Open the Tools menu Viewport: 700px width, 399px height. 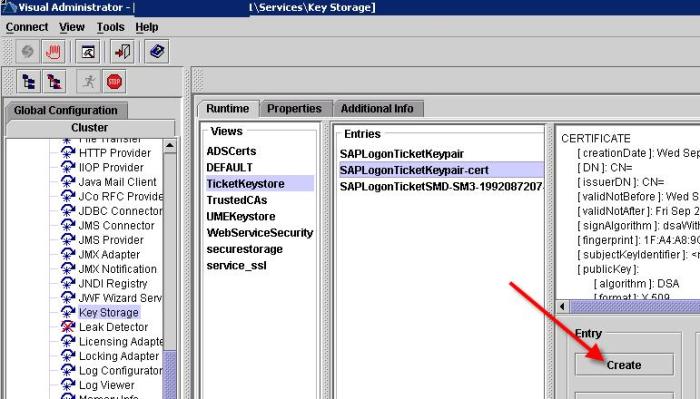[111, 27]
